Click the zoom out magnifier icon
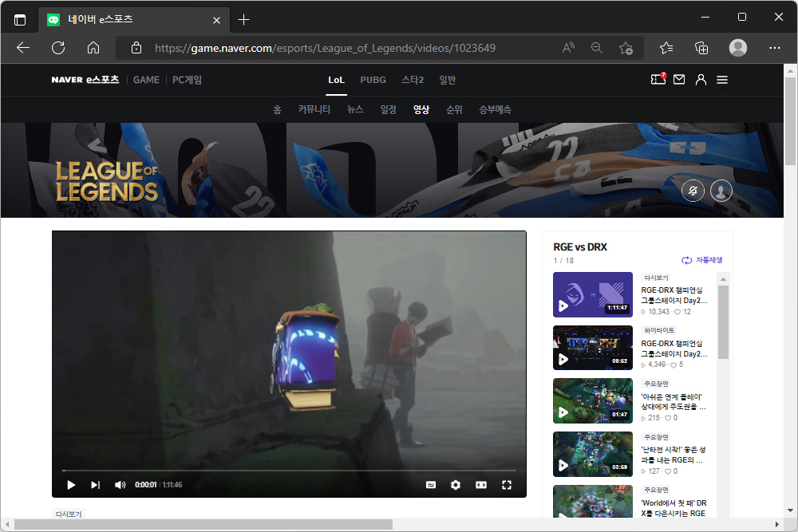This screenshot has width=798, height=532. point(596,48)
